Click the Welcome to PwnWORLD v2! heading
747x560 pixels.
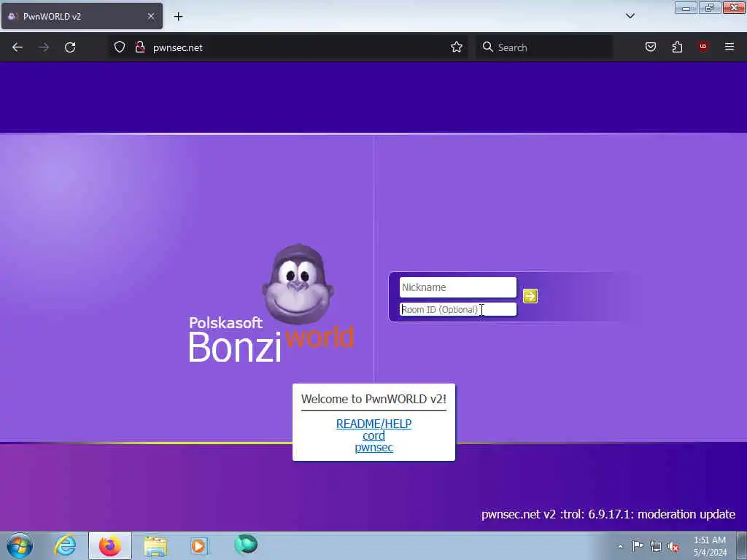(x=374, y=399)
